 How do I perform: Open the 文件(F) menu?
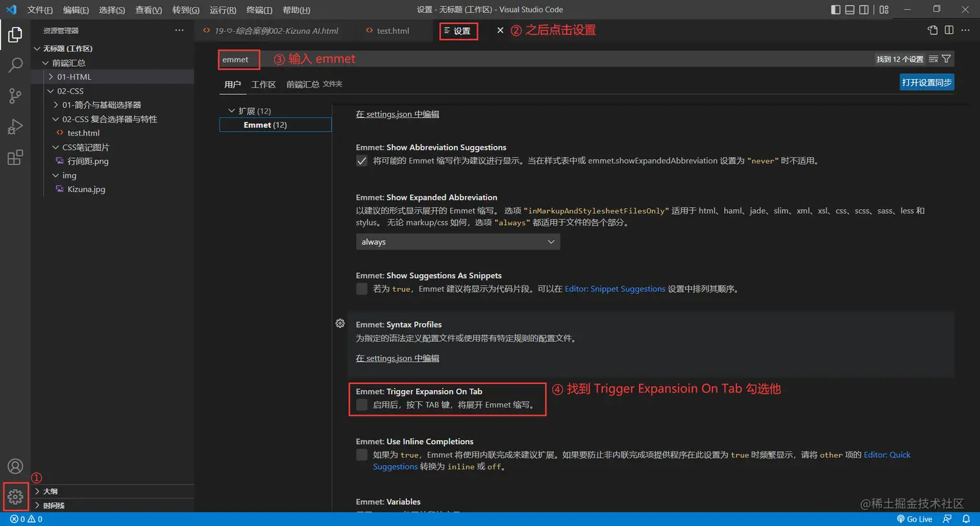tap(40, 10)
